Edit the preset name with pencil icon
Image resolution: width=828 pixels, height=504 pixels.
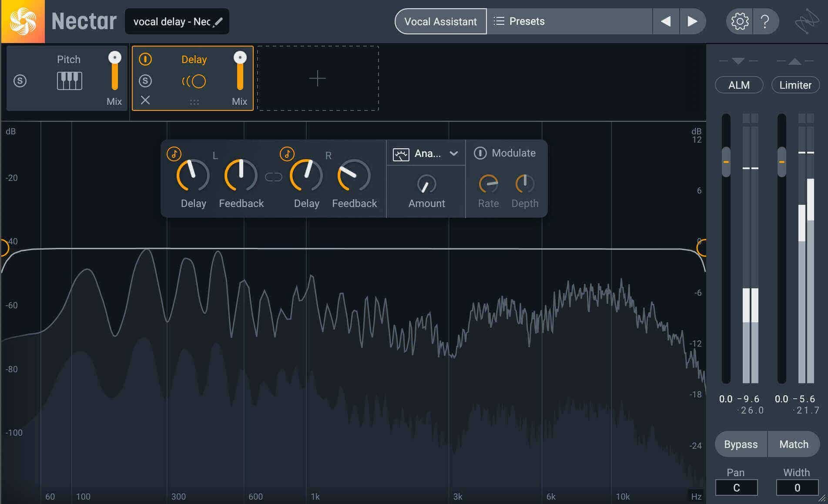coord(218,22)
